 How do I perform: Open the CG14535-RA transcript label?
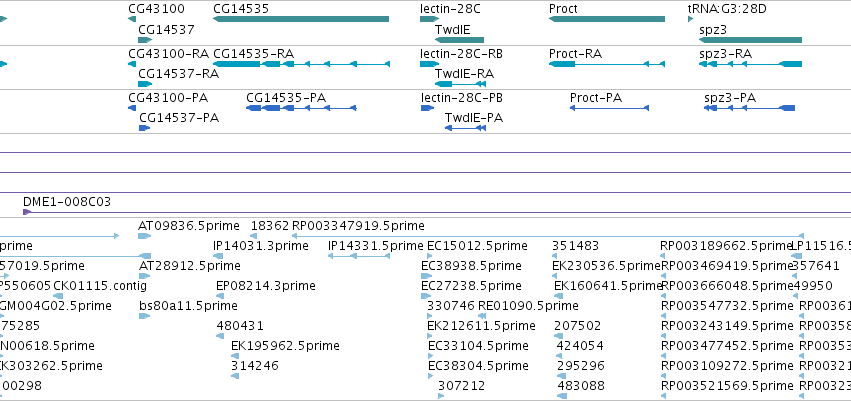pyautogui.click(x=253, y=54)
